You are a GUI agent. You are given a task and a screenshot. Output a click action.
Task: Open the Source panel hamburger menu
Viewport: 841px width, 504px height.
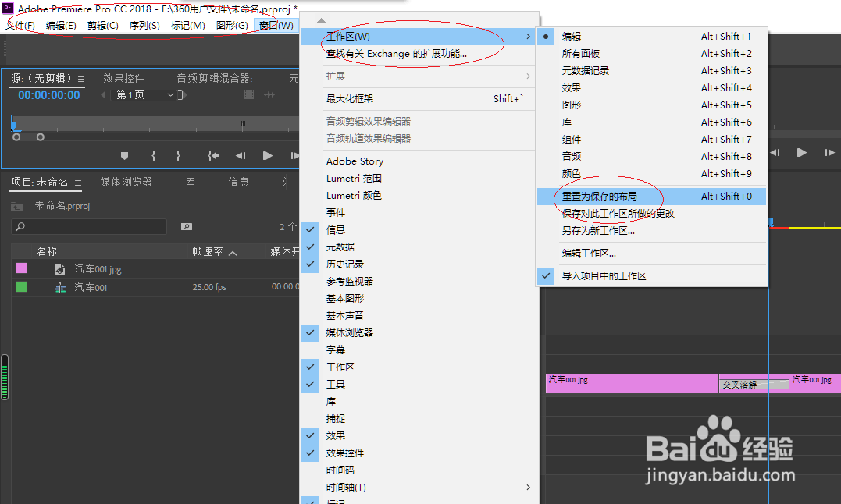point(81,80)
